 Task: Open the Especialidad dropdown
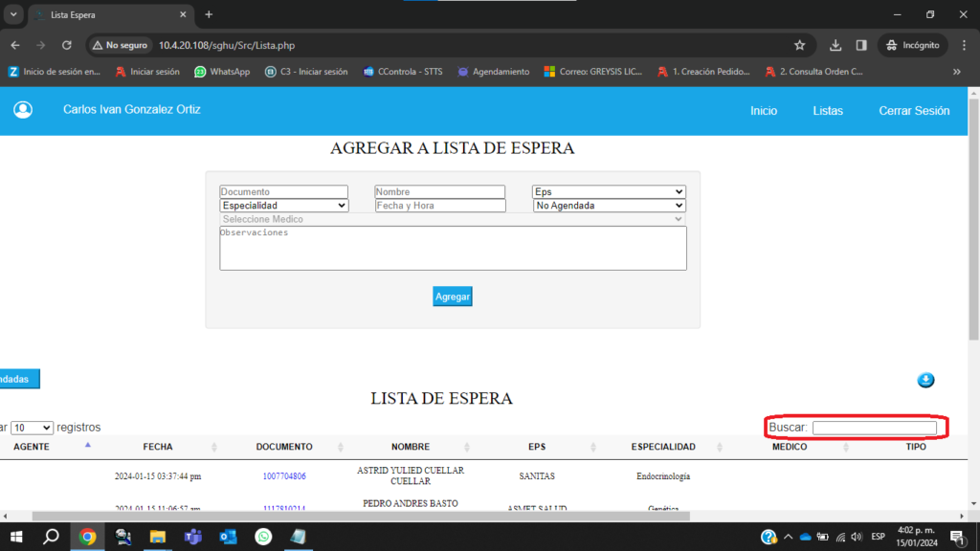pos(283,206)
